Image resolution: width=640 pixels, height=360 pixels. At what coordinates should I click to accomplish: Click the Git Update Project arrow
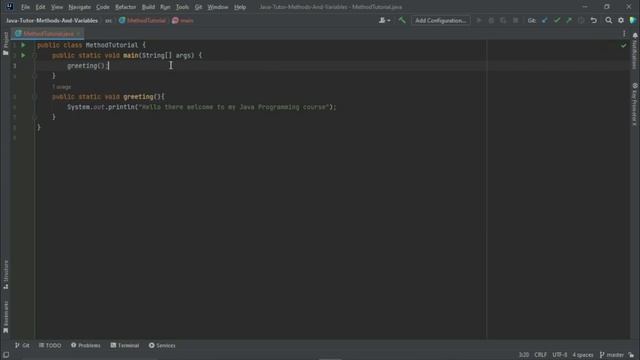[544, 20]
